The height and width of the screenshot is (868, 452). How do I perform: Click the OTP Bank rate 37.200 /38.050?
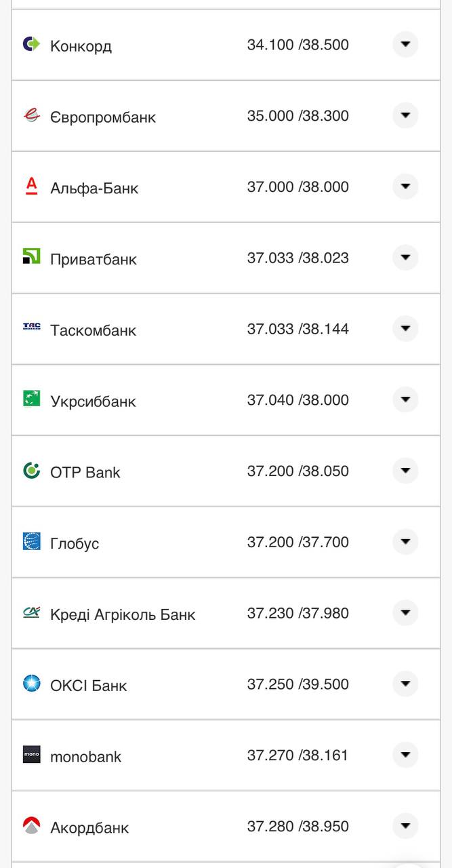point(297,471)
